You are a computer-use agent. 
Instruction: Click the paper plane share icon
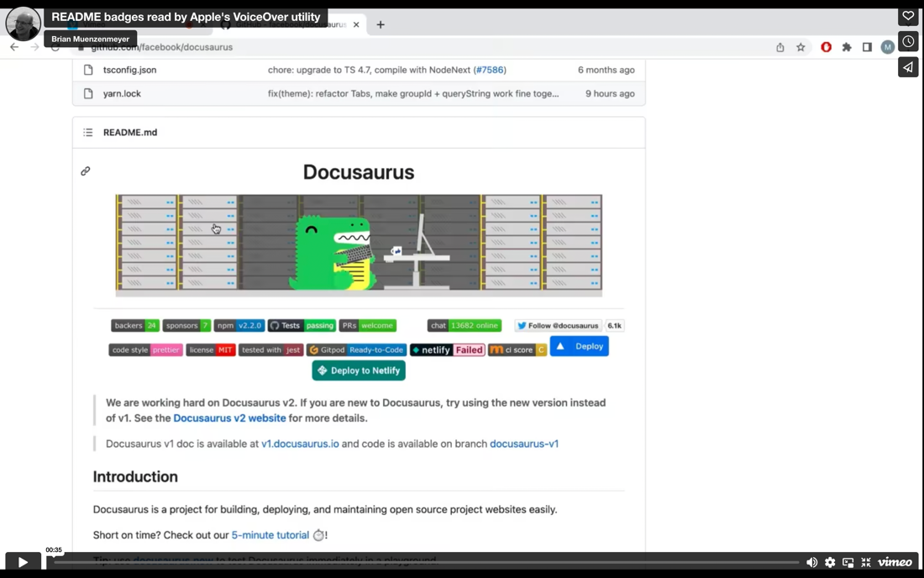(x=908, y=67)
